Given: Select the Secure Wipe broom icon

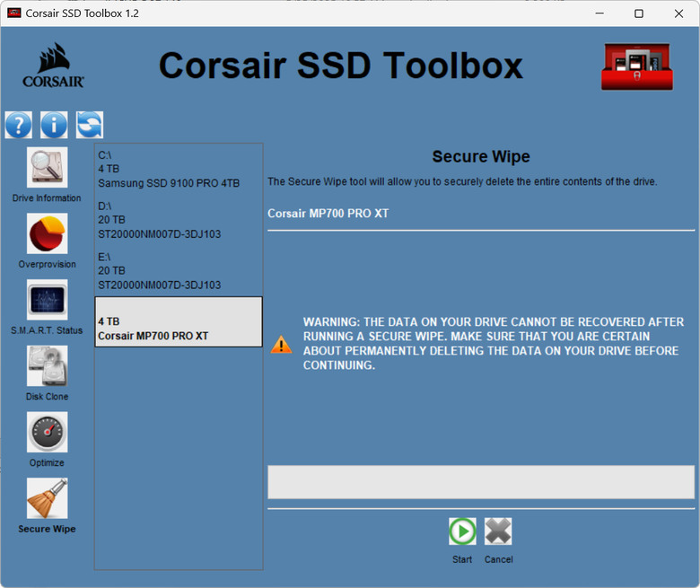Looking at the screenshot, I should 48,498.
